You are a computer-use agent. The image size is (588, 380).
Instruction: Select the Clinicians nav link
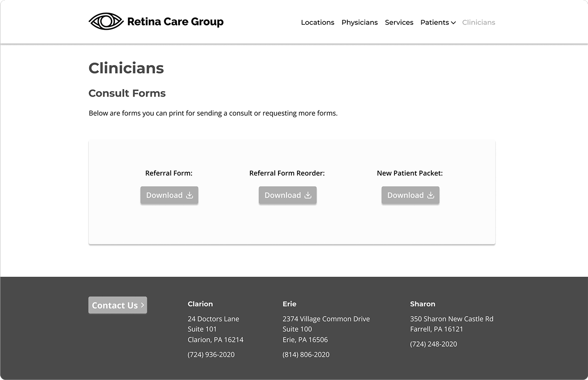click(x=478, y=23)
